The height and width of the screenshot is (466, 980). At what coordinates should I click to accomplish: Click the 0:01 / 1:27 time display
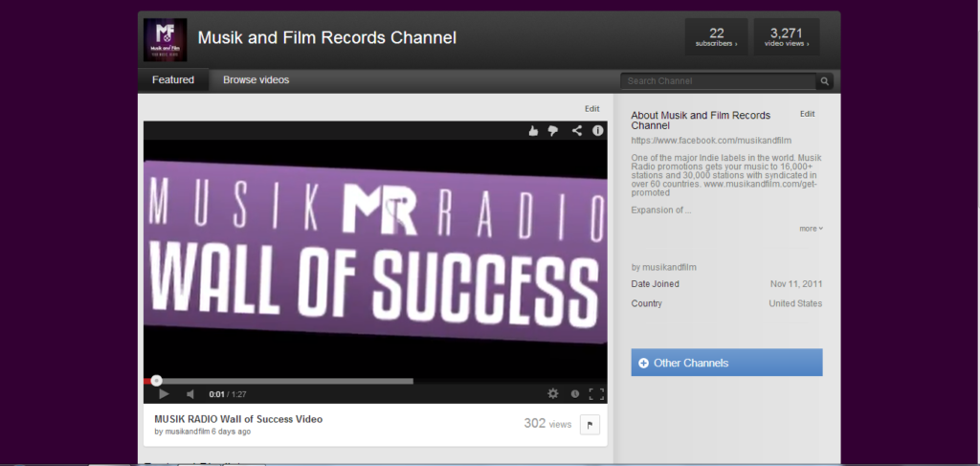(228, 394)
